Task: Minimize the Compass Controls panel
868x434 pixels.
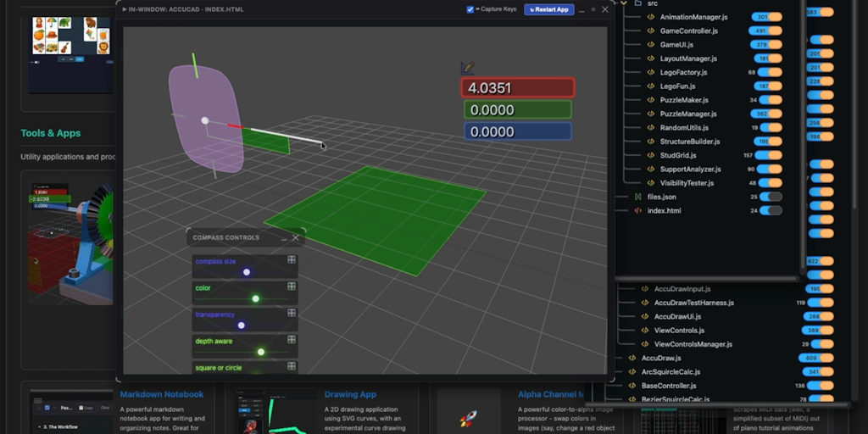Action: (x=283, y=238)
